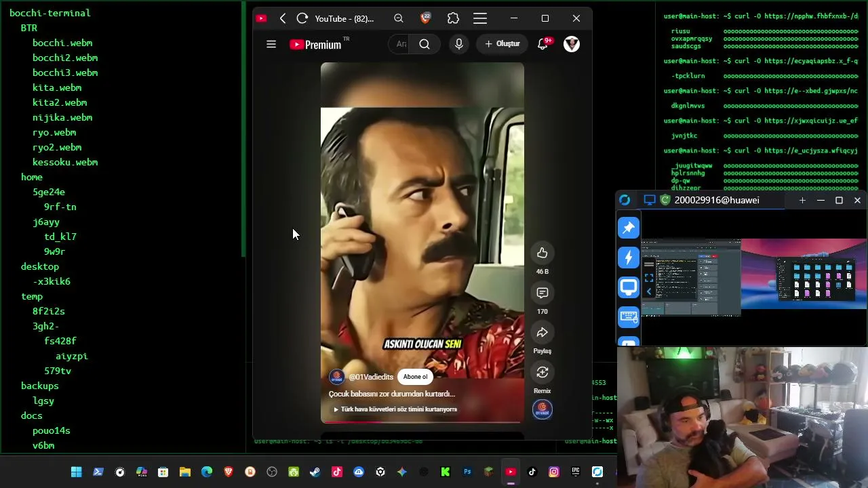Open the browser zoom control magnifier
Screen dimensions: 868x488
(399, 18)
